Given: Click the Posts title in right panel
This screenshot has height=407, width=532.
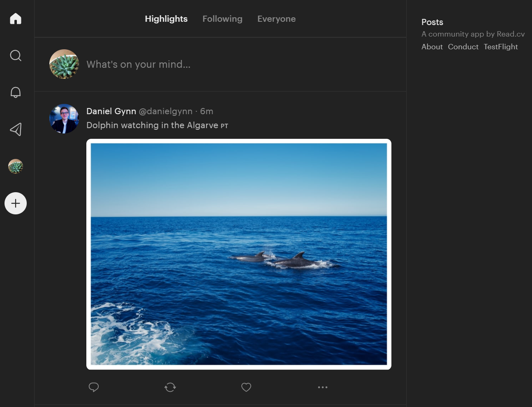Looking at the screenshot, I should click(x=432, y=22).
